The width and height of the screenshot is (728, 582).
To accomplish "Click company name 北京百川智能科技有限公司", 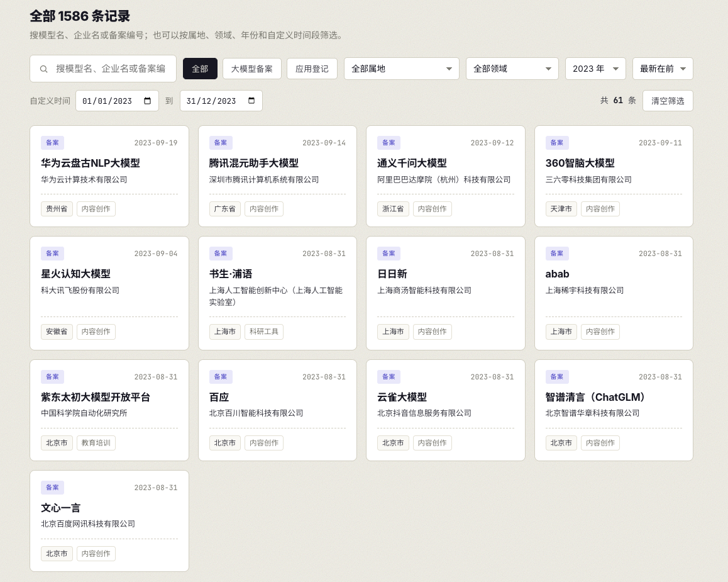I will pos(256,413).
